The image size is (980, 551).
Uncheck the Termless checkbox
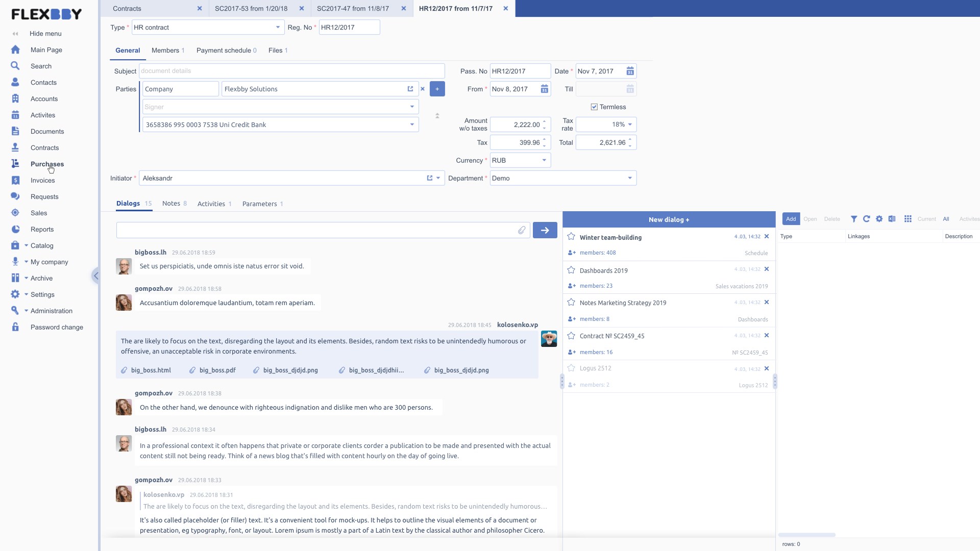point(594,107)
